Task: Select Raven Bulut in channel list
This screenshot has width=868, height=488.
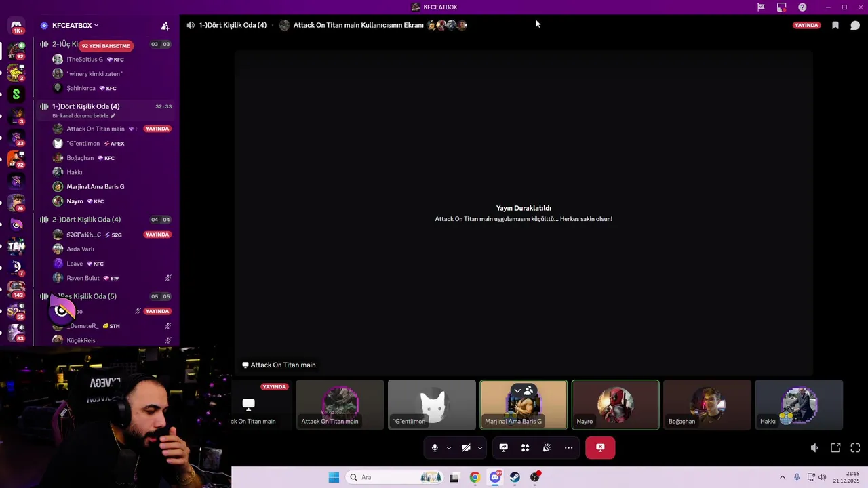Action: [x=83, y=278]
